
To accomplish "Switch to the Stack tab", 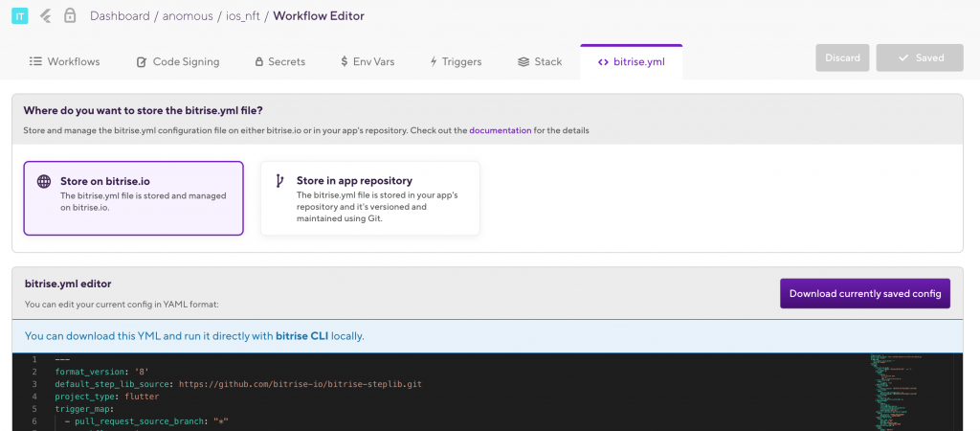I will 540,61.
